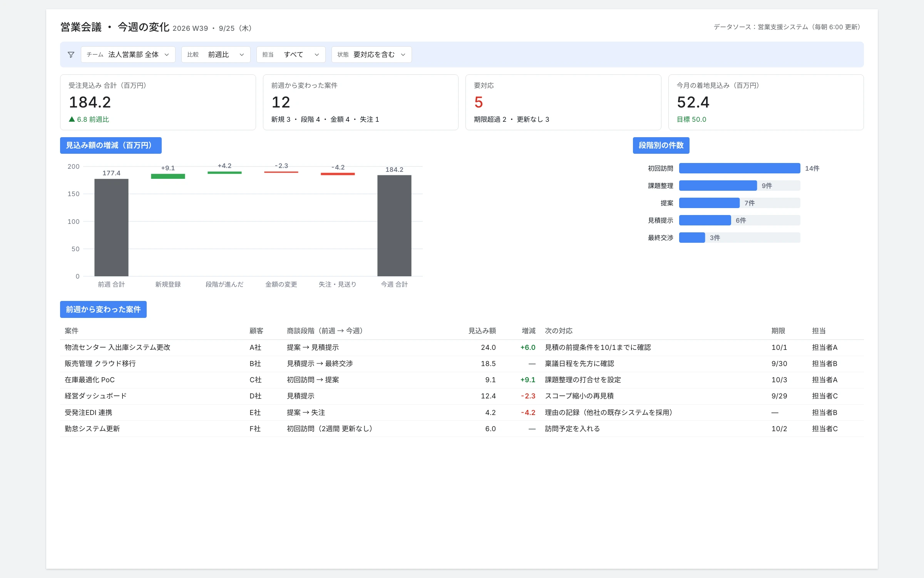
Task: Click the 今月の着地見込み 52.4 card
Action: (x=766, y=102)
